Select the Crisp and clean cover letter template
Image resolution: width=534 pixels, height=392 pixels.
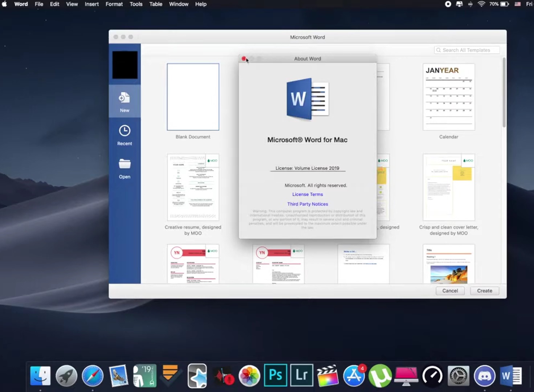click(x=449, y=187)
